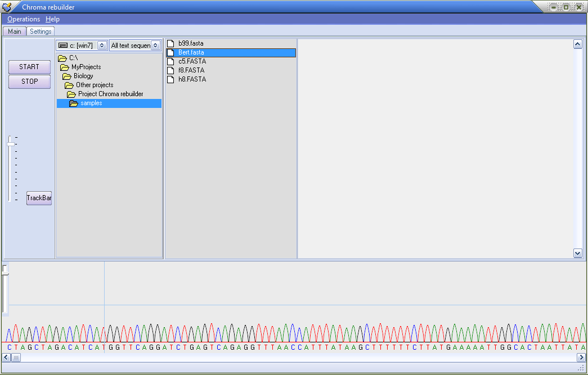Open the c: [win7] drive dropdown

click(x=101, y=45)
